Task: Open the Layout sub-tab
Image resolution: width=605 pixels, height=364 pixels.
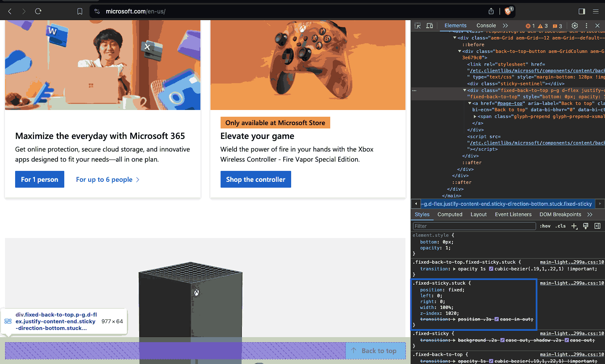Action: (x=479, y=215)
